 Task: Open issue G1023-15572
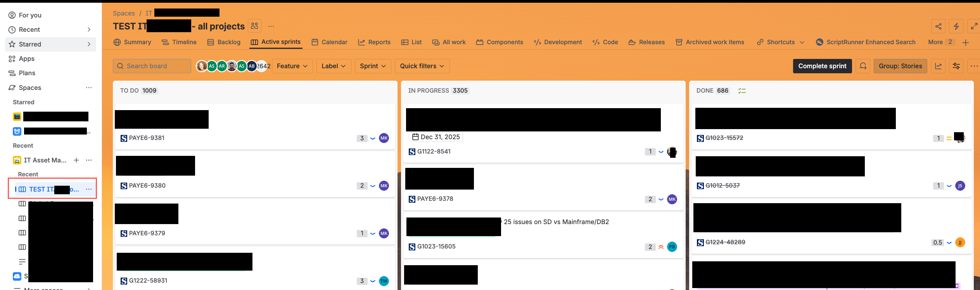pos(724,138)
